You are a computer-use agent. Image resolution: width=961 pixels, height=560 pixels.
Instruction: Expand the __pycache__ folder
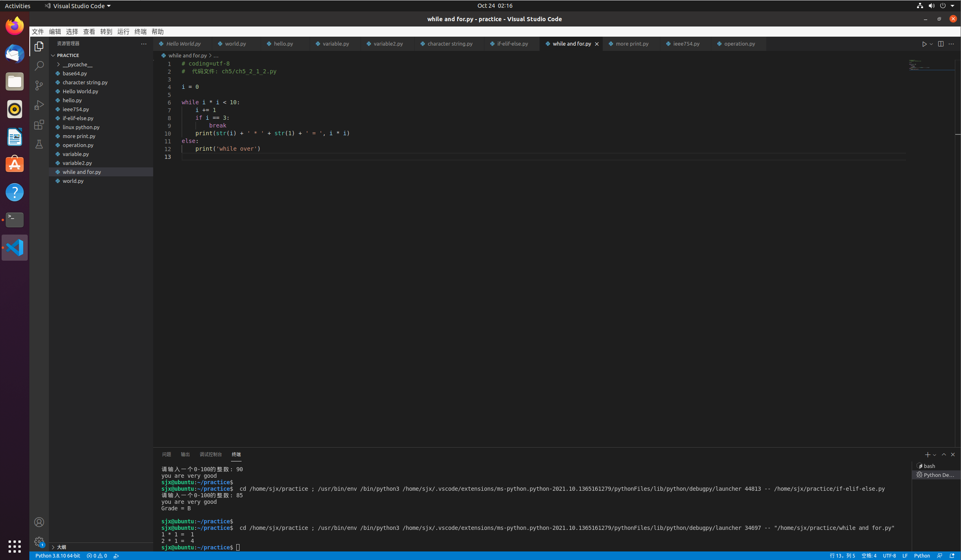pos(77,64)
